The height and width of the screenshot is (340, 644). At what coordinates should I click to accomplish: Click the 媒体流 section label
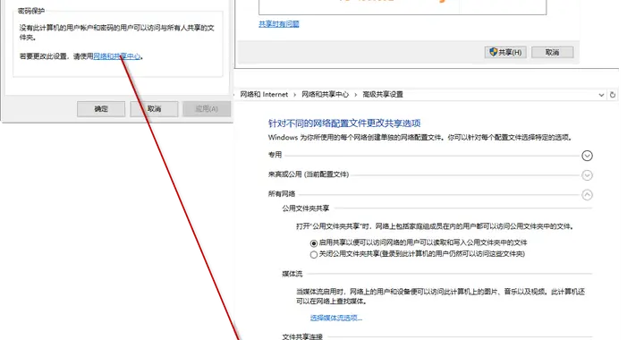[x=292, y=274]
